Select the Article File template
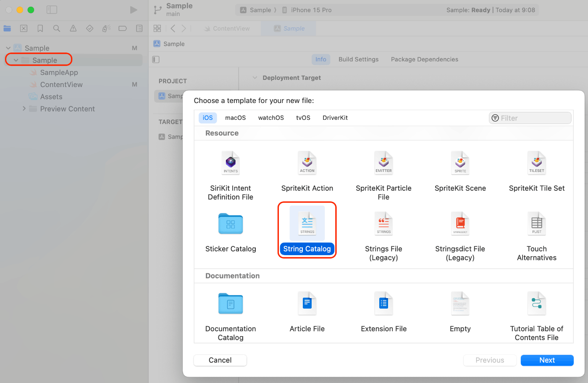This screenshot has height=383, width=588. pos(307,312)
